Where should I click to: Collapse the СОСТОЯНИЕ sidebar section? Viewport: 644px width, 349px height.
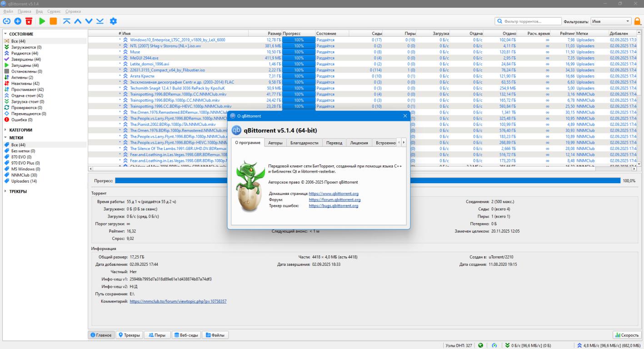[x=5, y=34]
